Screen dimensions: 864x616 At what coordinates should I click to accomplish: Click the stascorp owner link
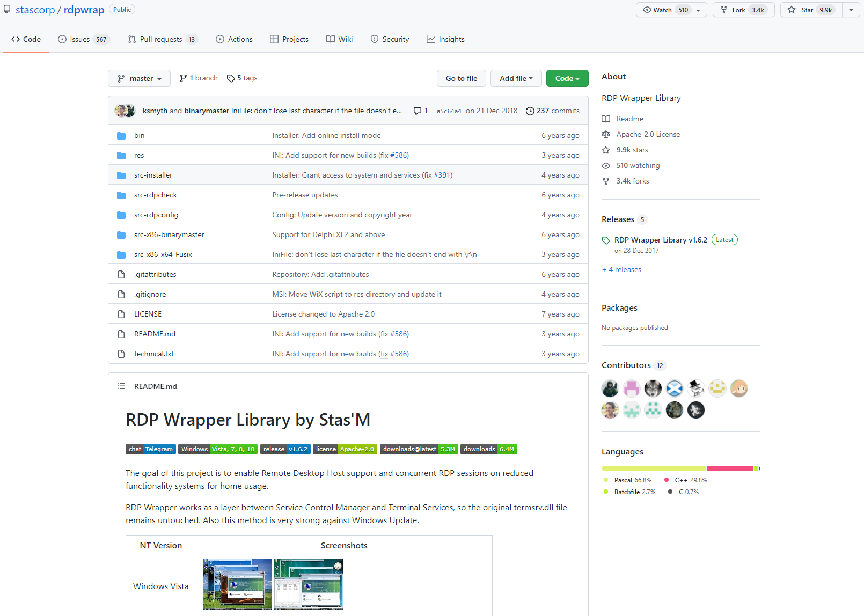[35, 10]
